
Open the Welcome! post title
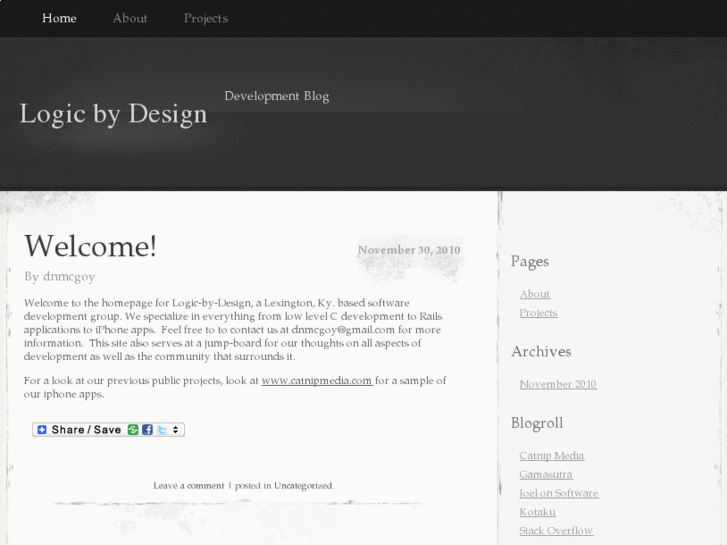coord(90,246)
